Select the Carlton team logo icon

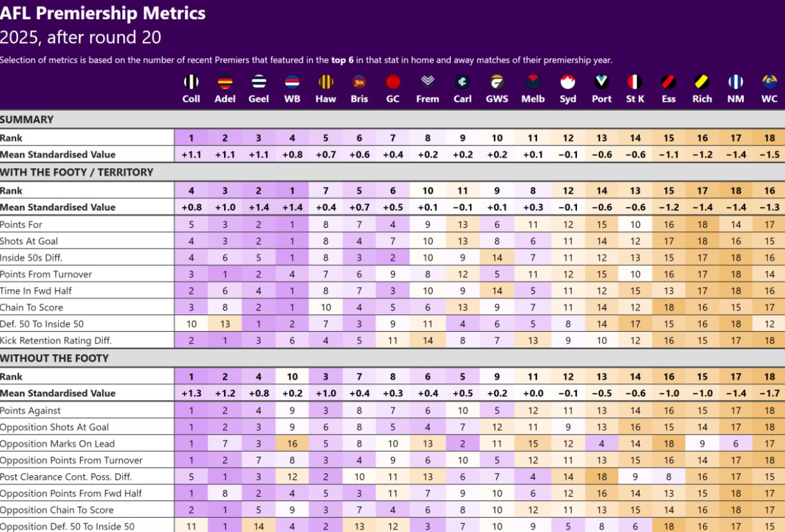click(x=462, y=82)
